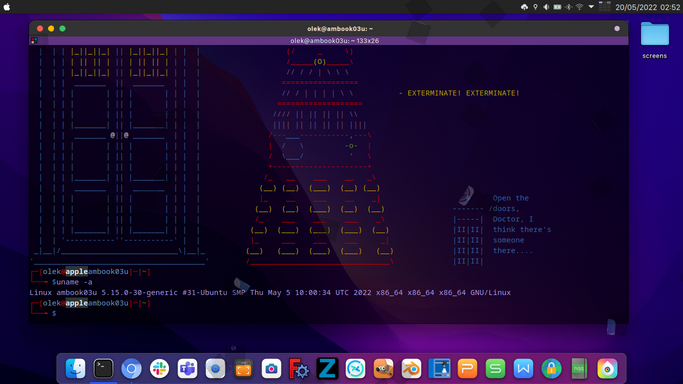Viewport: 683px width, 384px height.
Task: Open the camera screenshot app in dock
Action: [271, 369]
